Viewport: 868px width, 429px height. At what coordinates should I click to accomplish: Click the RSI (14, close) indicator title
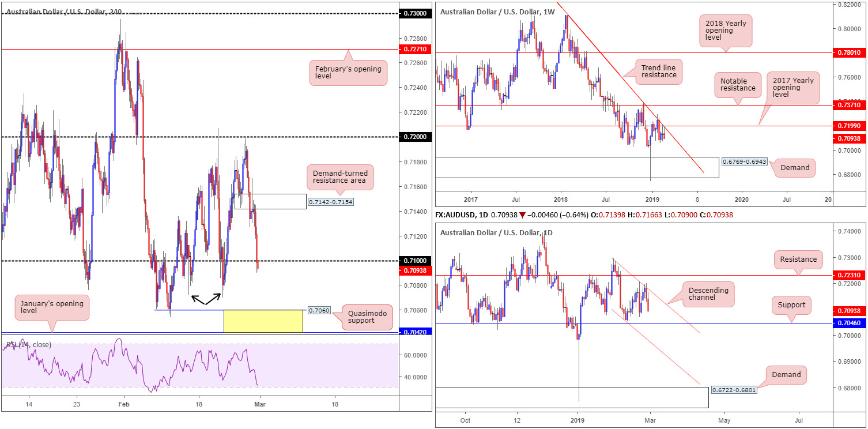29,344
